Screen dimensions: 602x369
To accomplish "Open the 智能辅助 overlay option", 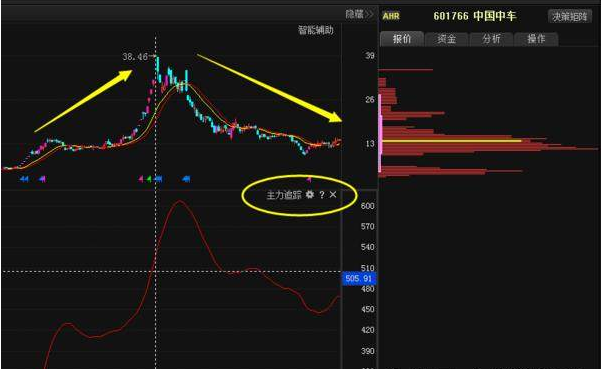I will 316,30.
